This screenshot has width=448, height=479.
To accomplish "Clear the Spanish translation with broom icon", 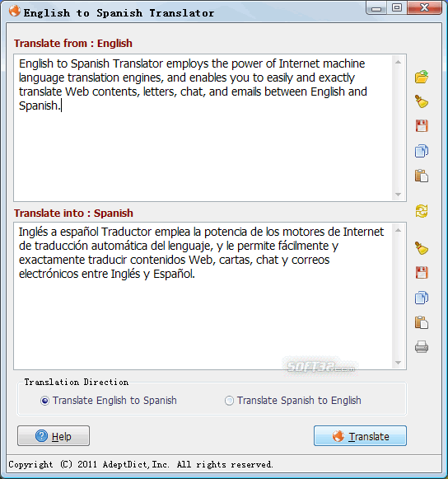I will 422,248.
